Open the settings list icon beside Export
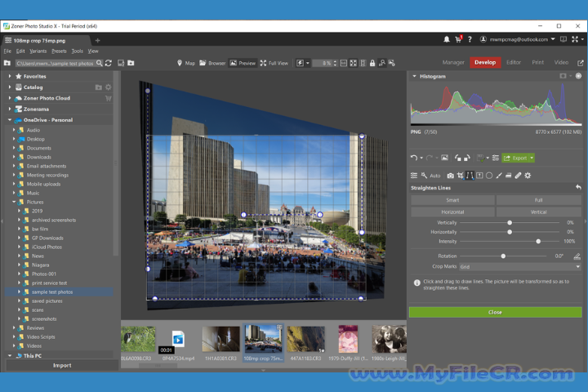This screenshot has height=392, width=588. coord(496,158)
